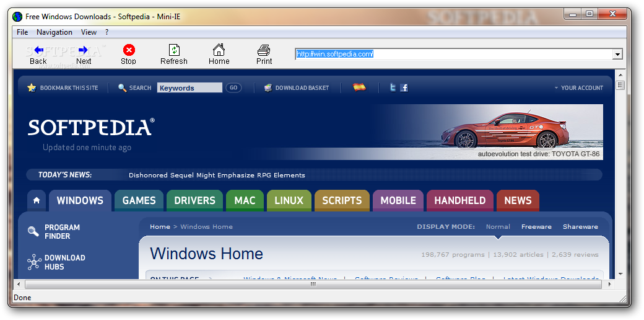Switch to the NEWS tab

(x=518, y=200)
